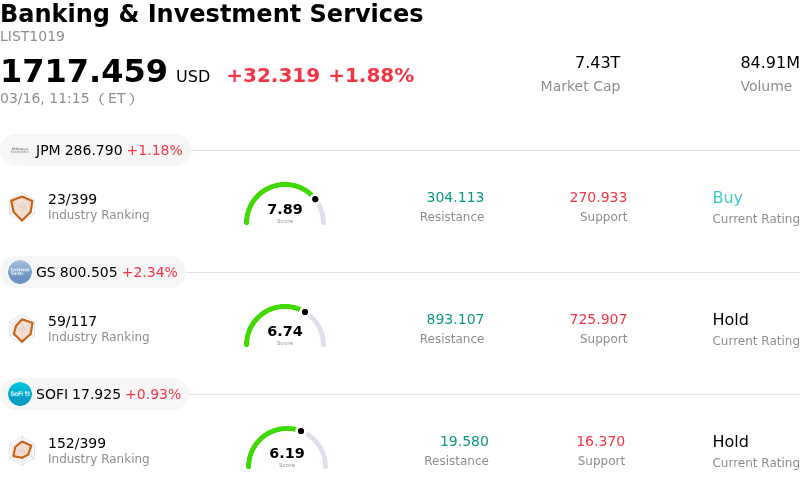Click the 7.43T market cap figure
This screenshot has width=800, height=488.
click(x=597, y=63)
